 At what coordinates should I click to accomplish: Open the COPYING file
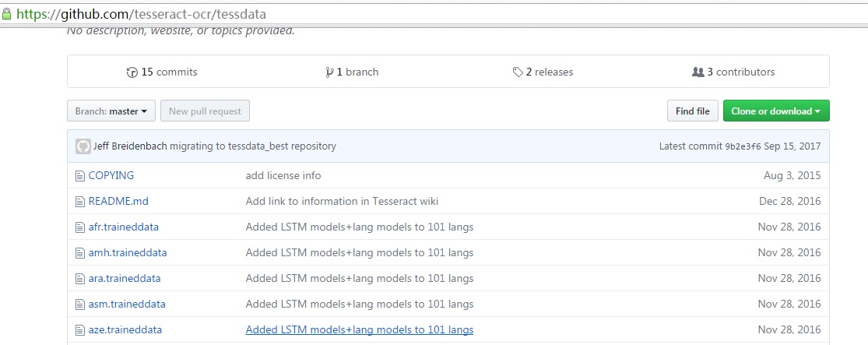click(x=111, y=175)
